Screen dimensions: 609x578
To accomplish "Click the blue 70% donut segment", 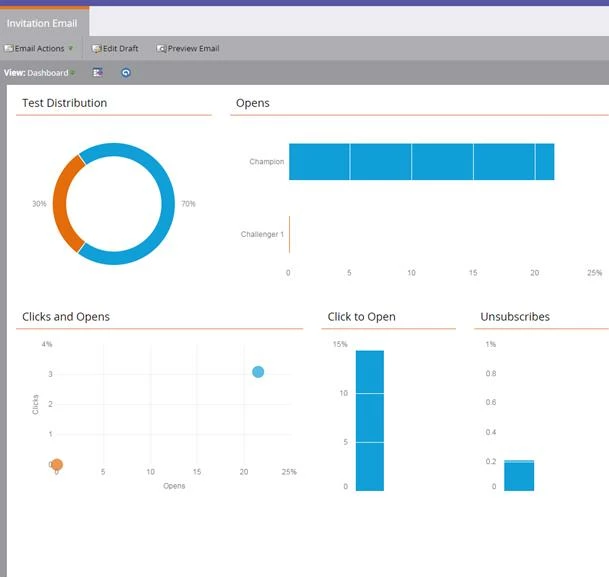I will (168, 203).
